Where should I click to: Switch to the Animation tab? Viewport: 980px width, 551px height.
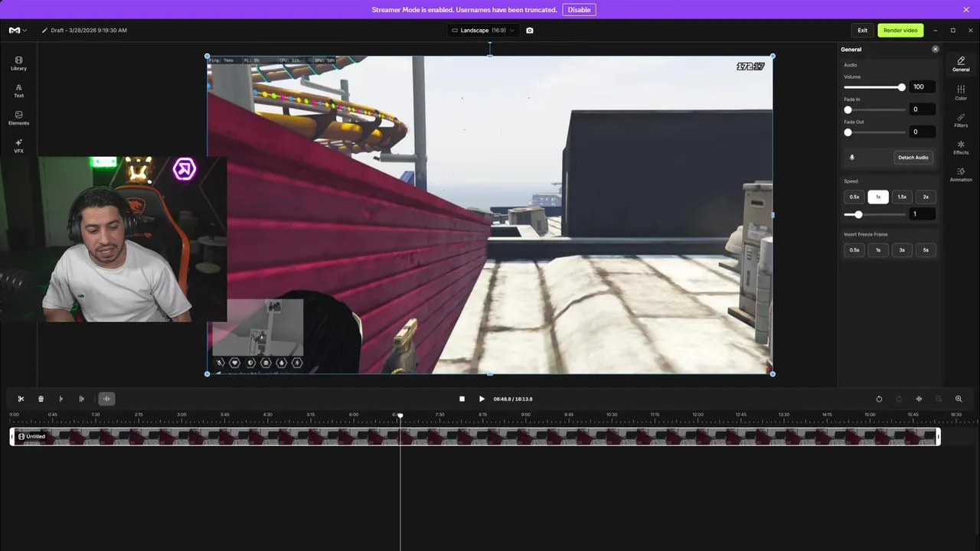tap(961, 174)
